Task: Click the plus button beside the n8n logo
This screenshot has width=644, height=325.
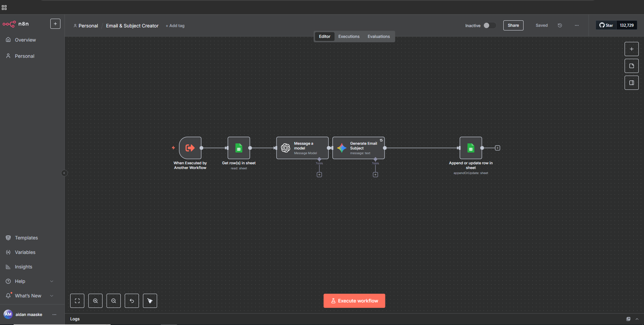Action: coord(55,24)
